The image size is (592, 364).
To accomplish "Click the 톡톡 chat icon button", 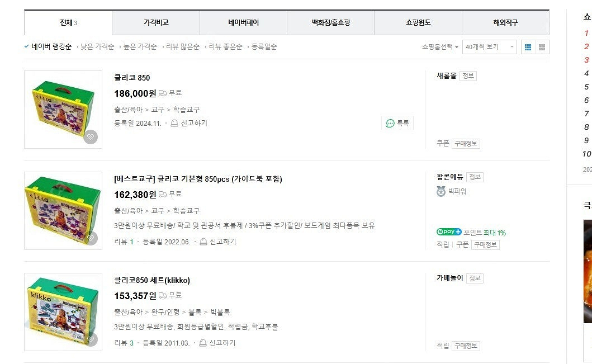I will click(397, 123).
